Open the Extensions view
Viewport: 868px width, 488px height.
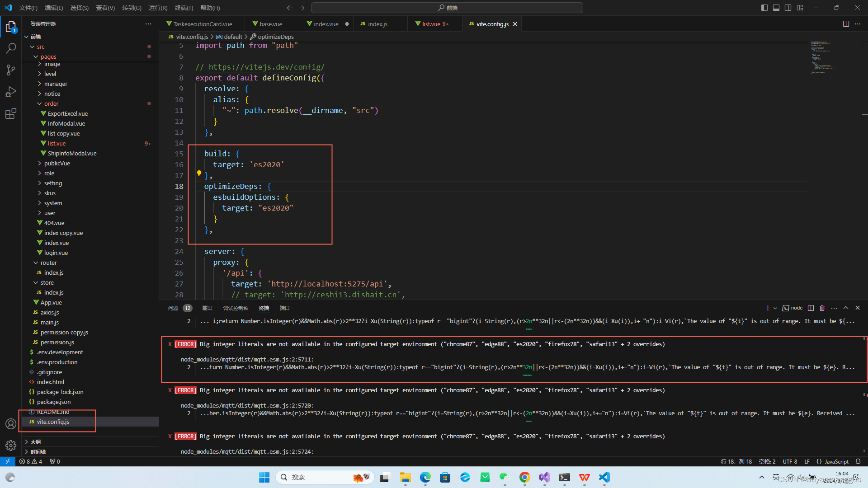[11, 113]
